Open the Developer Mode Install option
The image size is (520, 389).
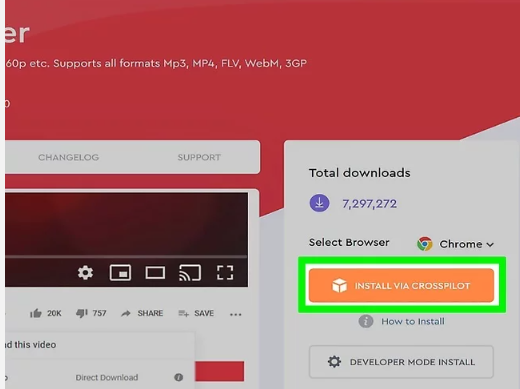point(401,362)
